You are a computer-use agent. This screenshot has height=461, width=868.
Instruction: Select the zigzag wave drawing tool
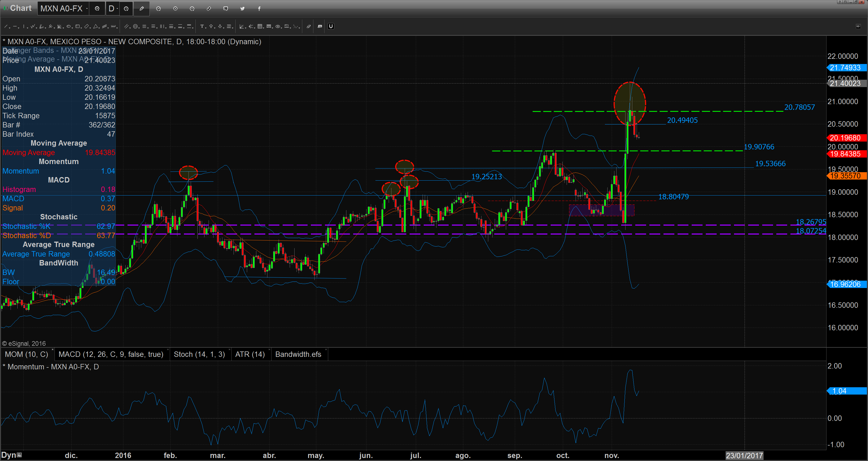click(32, 26)
